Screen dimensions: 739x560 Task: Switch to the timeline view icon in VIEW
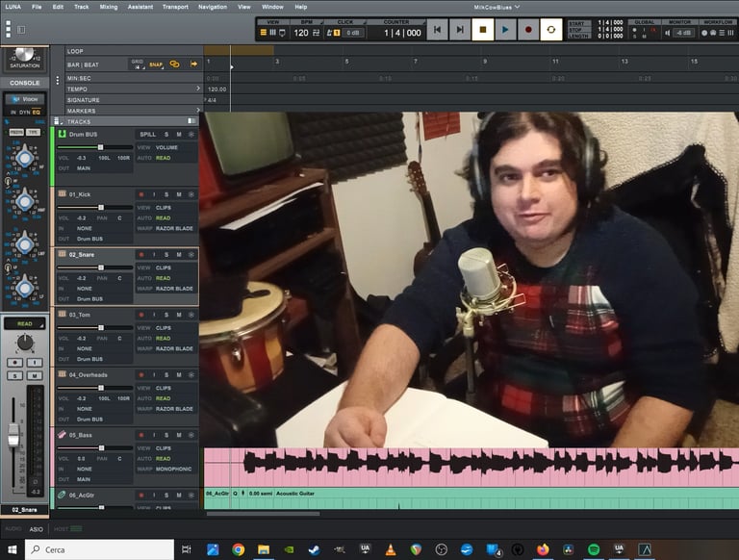click(x=263, y=33)
